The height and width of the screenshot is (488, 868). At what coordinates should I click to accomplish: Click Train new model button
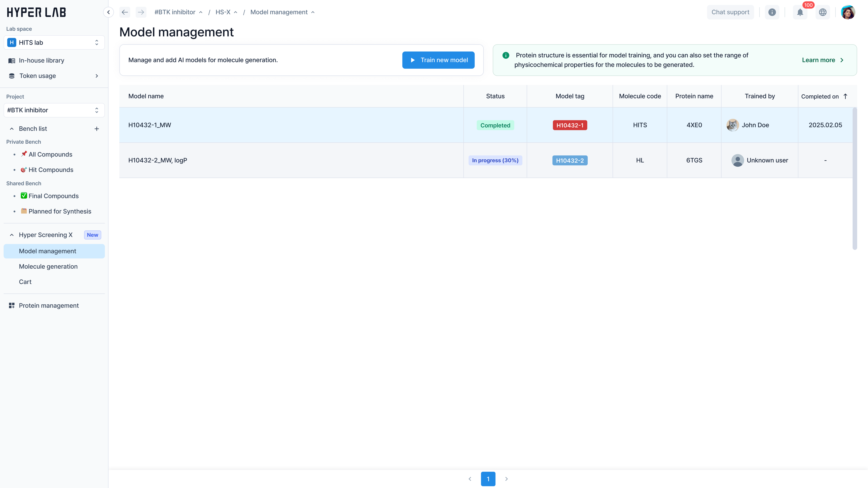438,60
